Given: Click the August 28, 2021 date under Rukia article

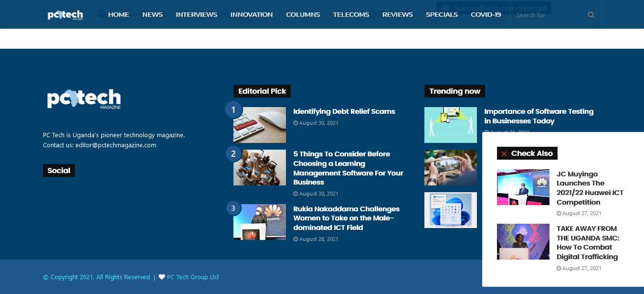Looking at the screenshot, I should 316,239.
